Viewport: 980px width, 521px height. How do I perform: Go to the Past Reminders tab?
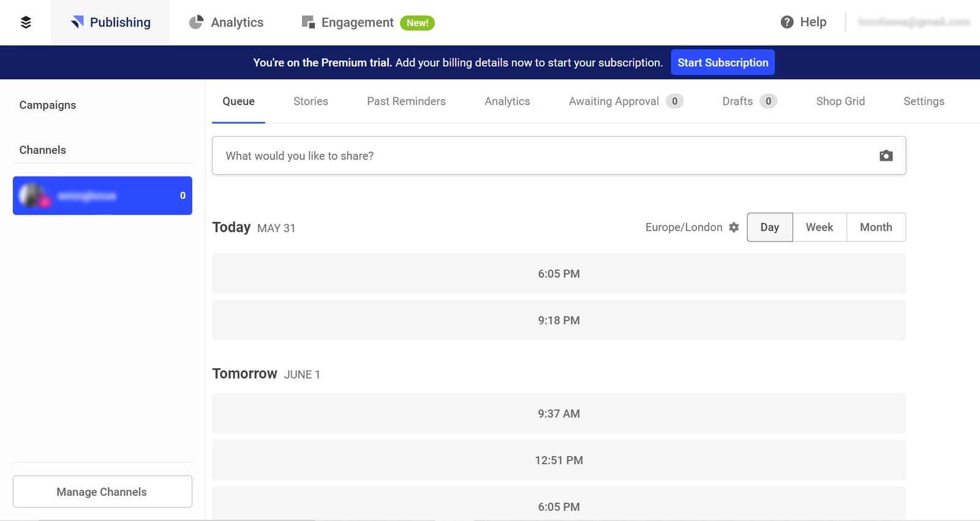tap(406, 102)
